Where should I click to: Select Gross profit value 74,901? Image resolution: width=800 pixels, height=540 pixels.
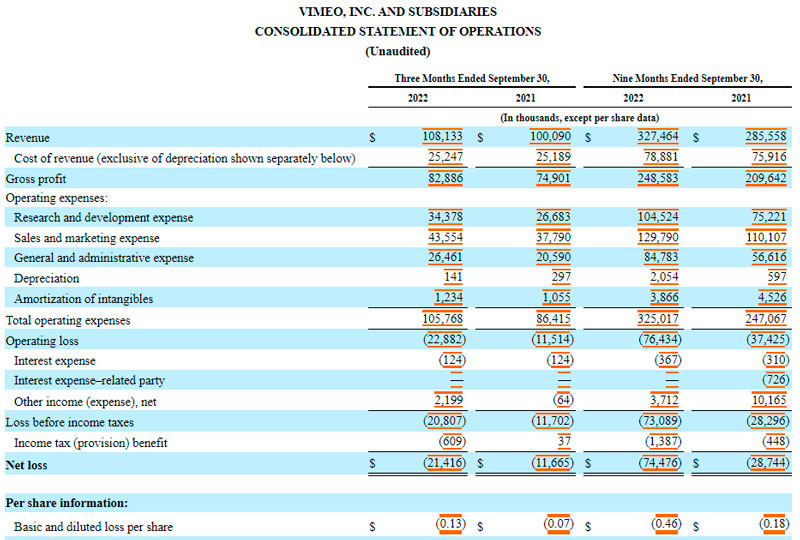[x=553, y=178]
